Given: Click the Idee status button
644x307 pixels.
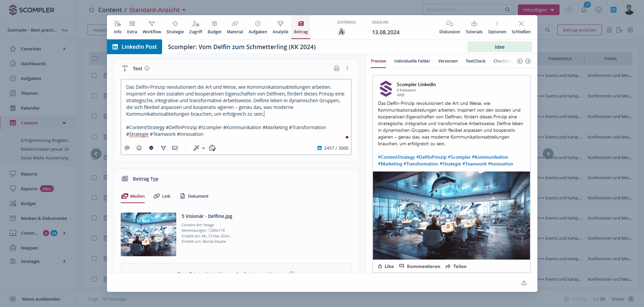Looking at the screenshot, I should 499,47.
